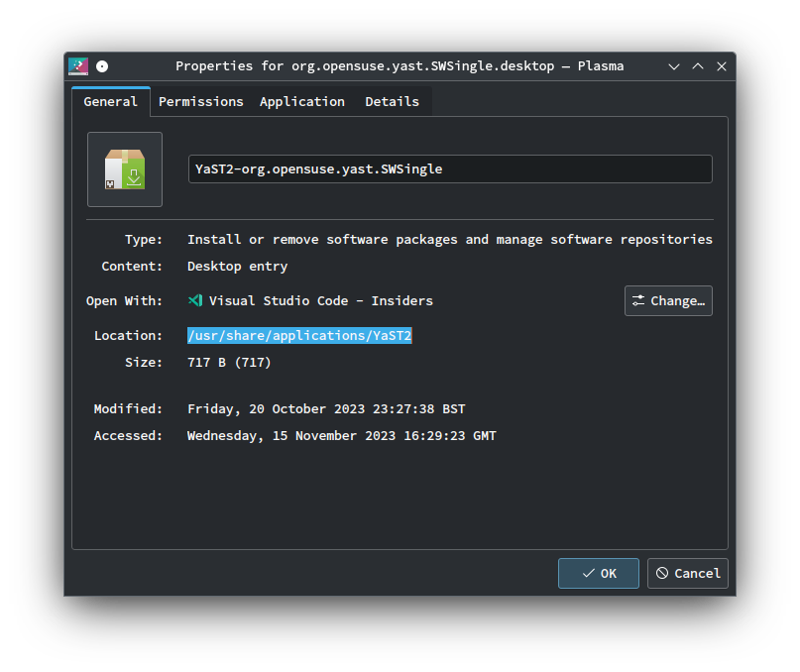
Task: Click the slashed-circle icon inside the Cancel button
Action: 662,573
